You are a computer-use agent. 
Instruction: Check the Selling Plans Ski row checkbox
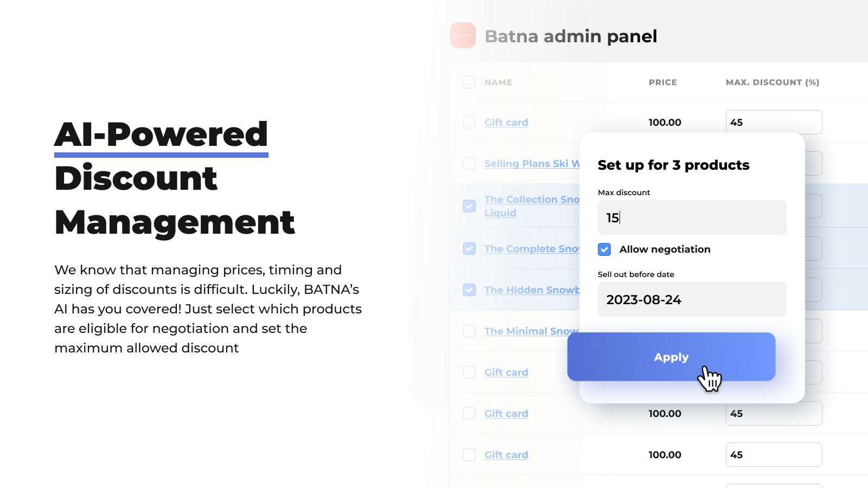tap(469, 164)
